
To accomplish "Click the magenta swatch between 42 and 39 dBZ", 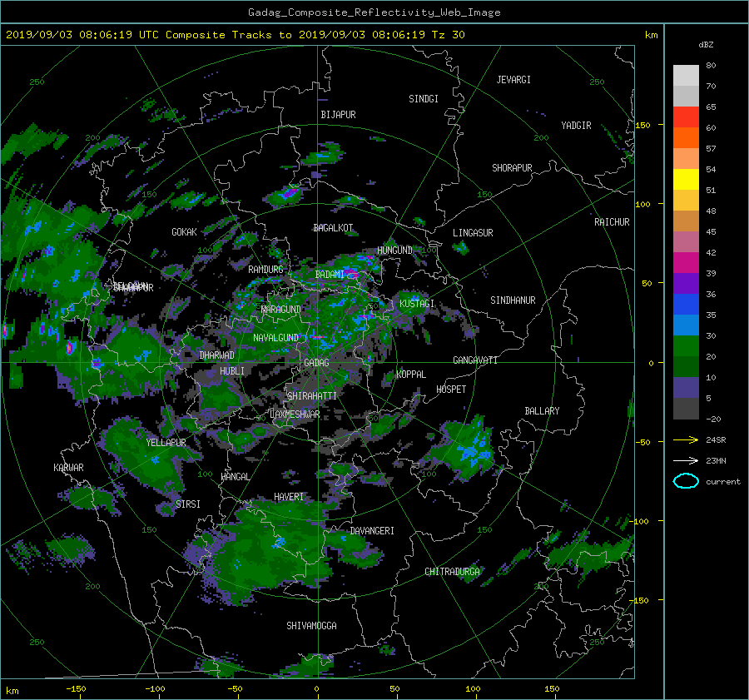I will point(686,262).
